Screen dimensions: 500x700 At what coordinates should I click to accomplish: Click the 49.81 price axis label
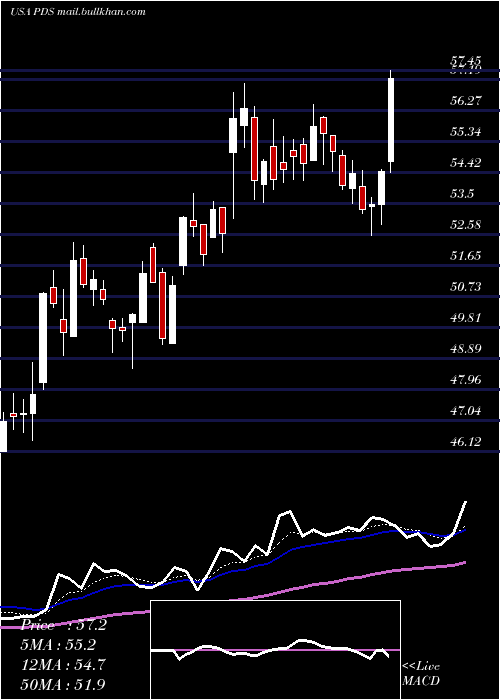[x=466, y=318]
